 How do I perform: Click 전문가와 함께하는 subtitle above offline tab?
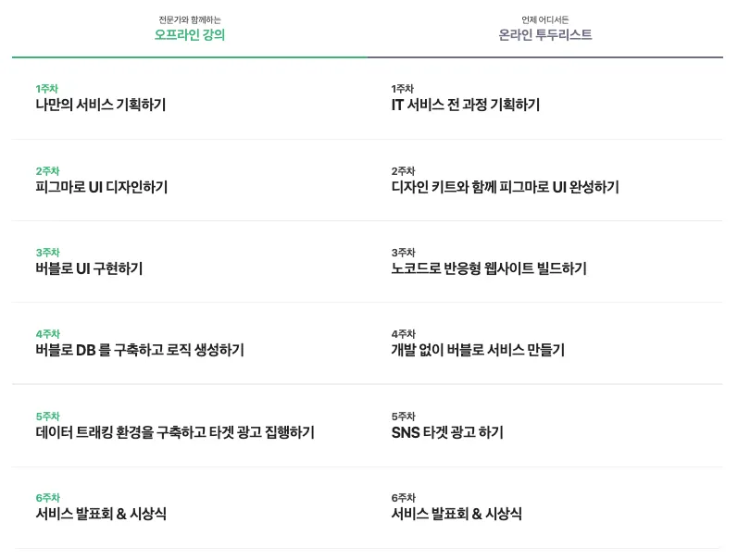(190, 19)
